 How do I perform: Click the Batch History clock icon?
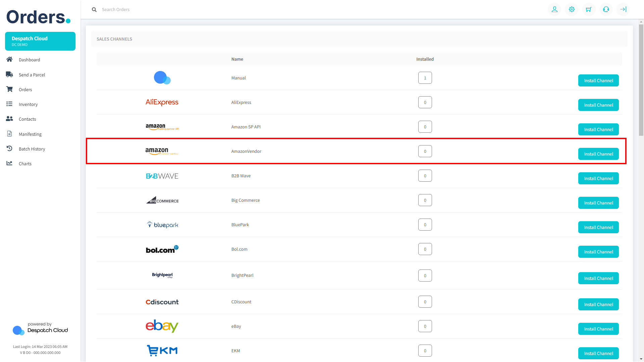(9, 148)
